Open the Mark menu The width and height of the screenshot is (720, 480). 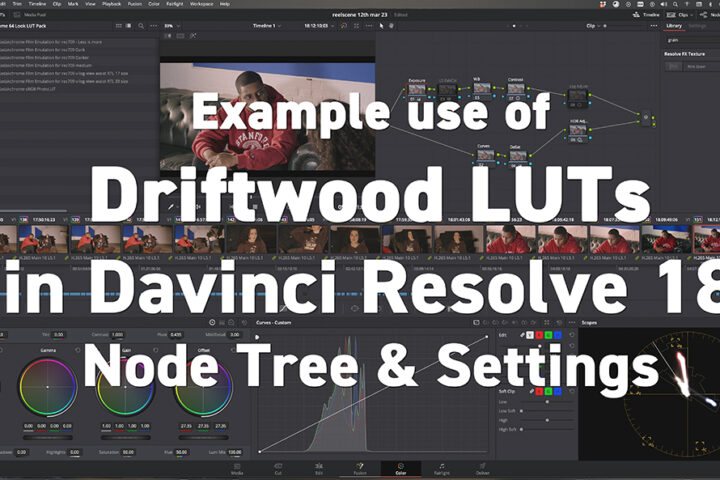click(x=73, y=4)
